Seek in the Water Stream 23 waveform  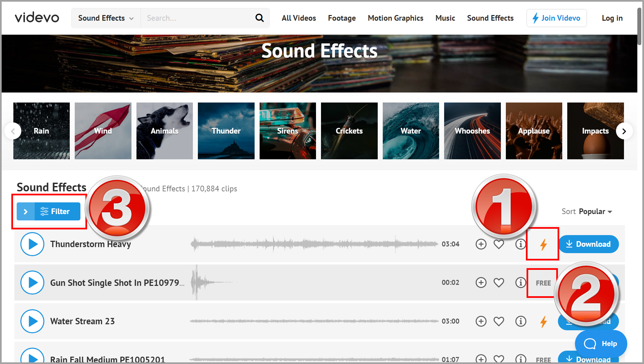pyautogui.click(x=314, y=321)
